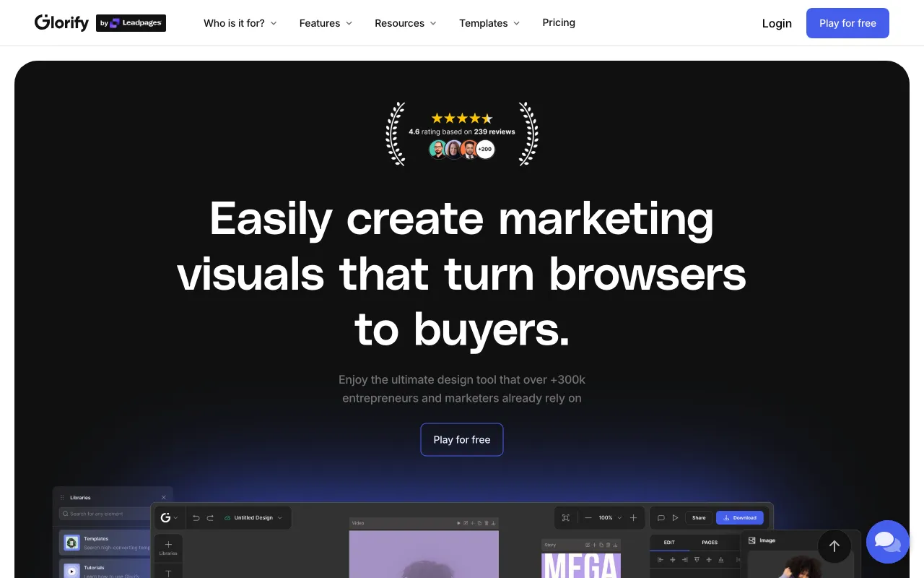Click the Image panel icon
Screen dimensions: 924x578
(x=751, y=540)
